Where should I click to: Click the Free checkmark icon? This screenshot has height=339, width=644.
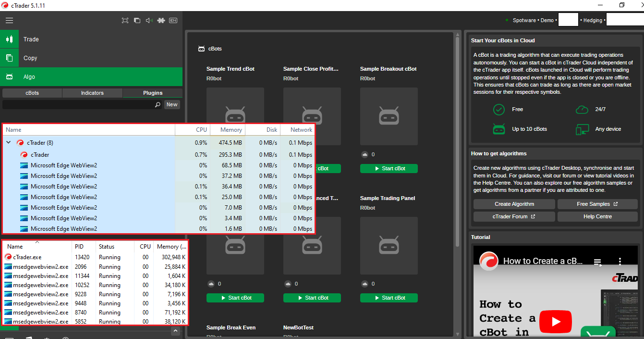click(499, 109)
